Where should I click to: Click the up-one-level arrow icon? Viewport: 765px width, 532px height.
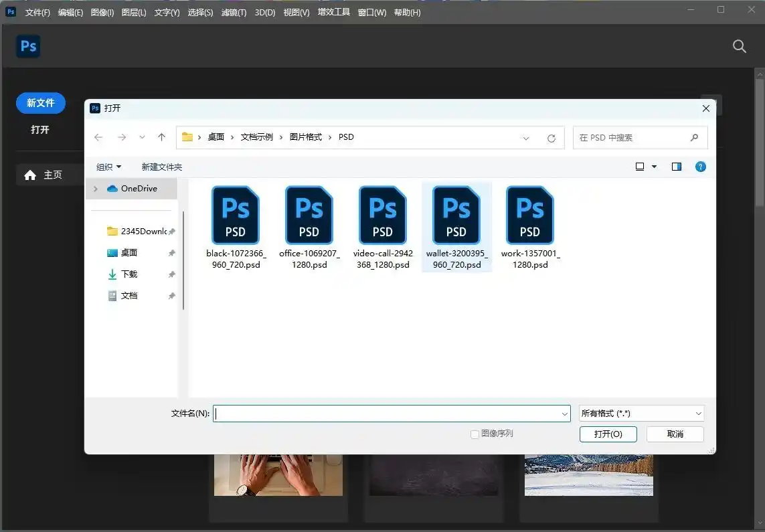(x=161, y=137)
